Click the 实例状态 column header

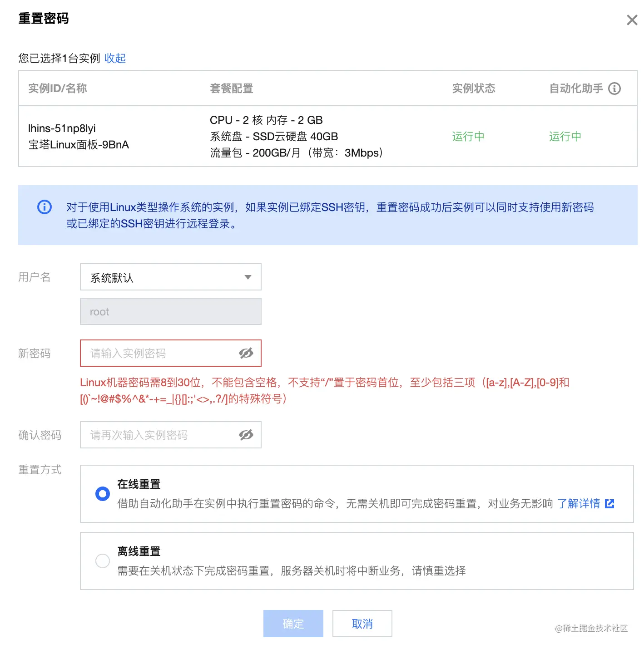[x=473, y=88]
